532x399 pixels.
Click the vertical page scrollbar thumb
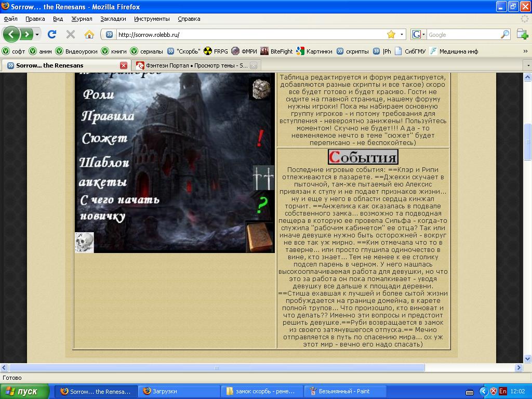coord(528,142)
